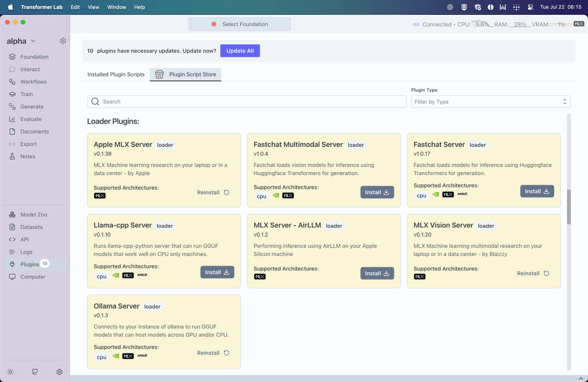This screenshot has height=382, width=588.
Task: Click the Update All button
Action: [240, 51]
